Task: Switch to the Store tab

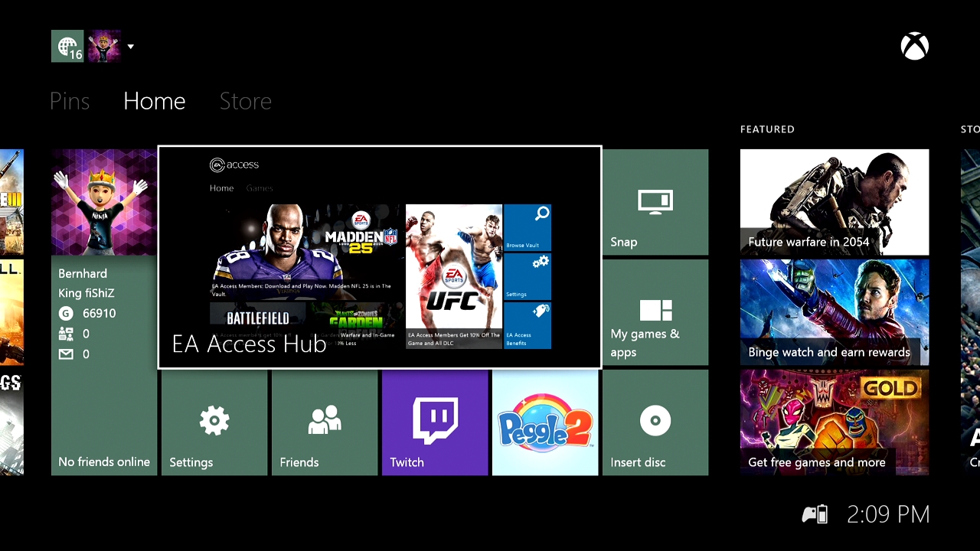Action: (245, 101)
